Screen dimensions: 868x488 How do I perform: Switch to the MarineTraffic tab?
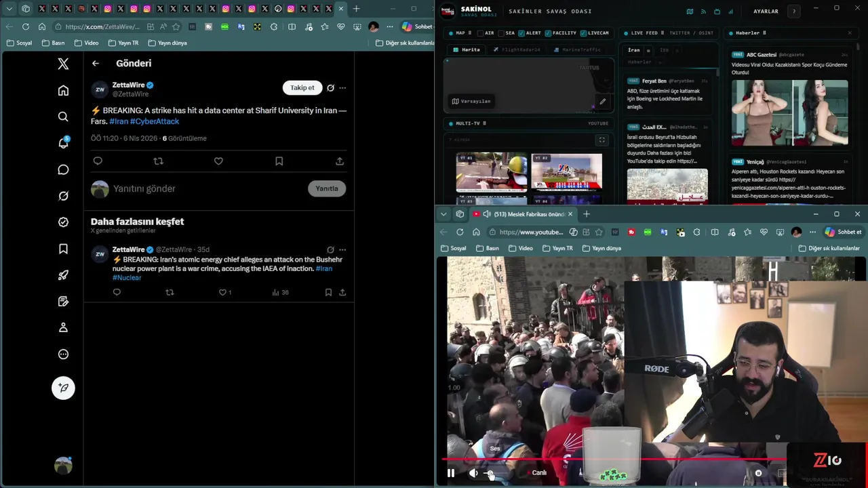577,49
